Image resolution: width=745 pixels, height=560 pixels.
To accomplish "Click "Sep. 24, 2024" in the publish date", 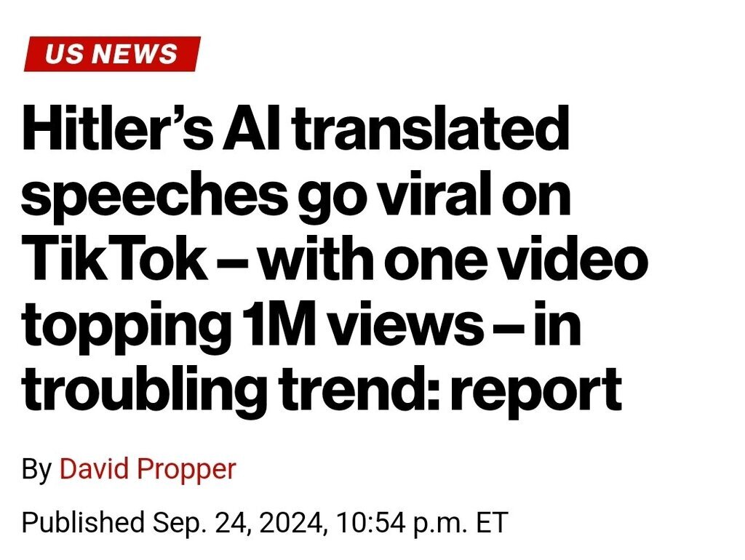I will coord(239,522).
